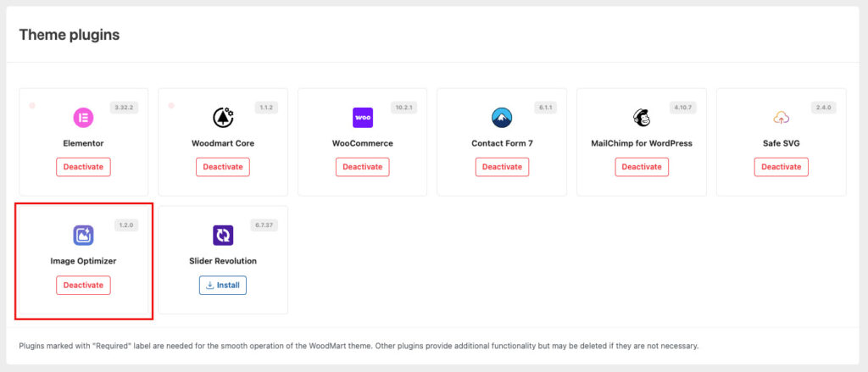Click the Elementor plugin icon
This screenshot has height=372, width=868.
[x=83, y=117]
